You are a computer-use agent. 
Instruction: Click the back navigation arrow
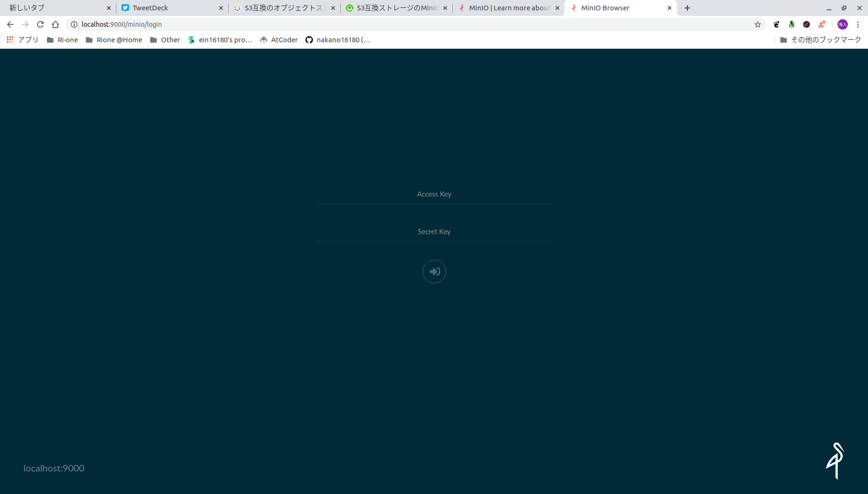tap(10, 24)
